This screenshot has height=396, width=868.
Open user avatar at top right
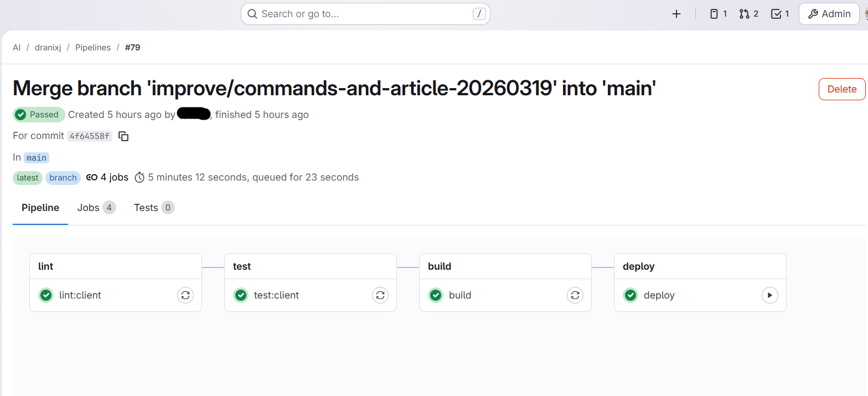[x=865, y=14]
